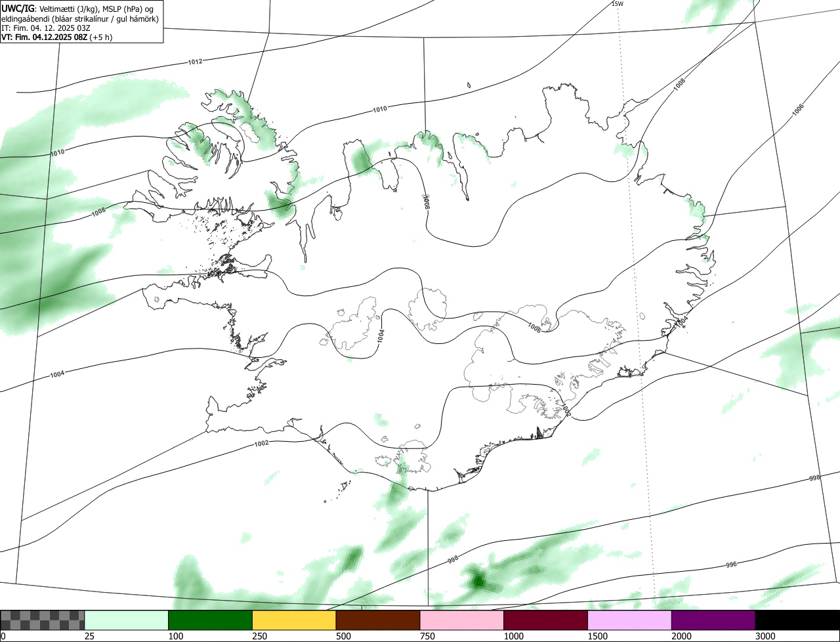Pick the dark green legend swatch
840x642 pixels.
(x=211, y=620)
